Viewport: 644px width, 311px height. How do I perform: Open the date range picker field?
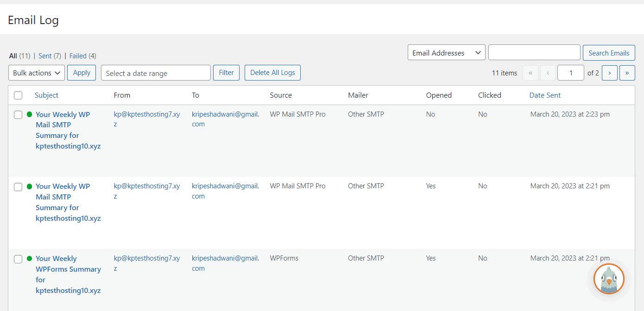point(156,73)
